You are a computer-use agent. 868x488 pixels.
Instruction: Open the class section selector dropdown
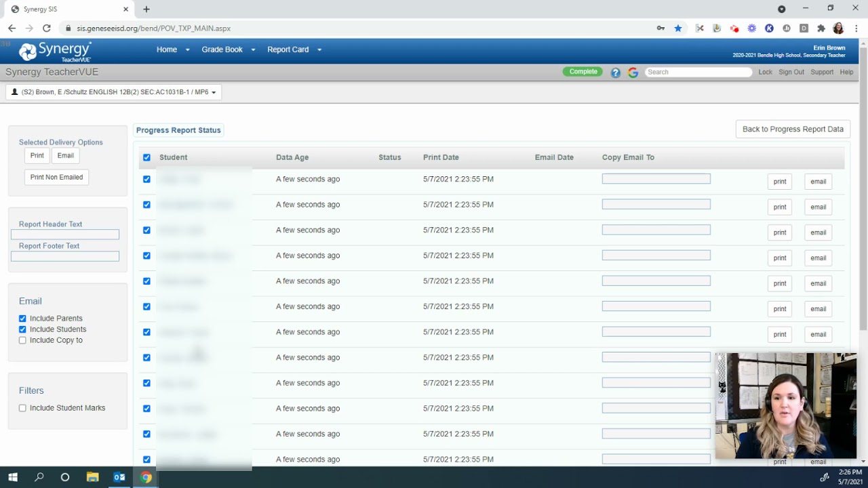[114, 92]
